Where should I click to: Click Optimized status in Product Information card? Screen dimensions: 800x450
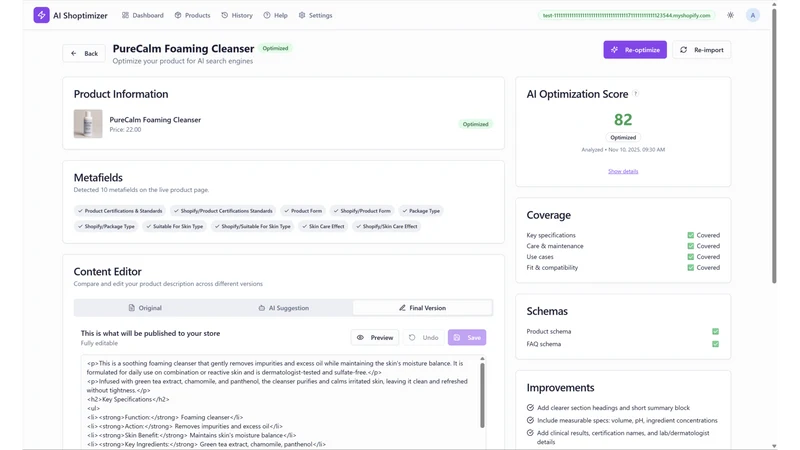(x=476, y=124)
